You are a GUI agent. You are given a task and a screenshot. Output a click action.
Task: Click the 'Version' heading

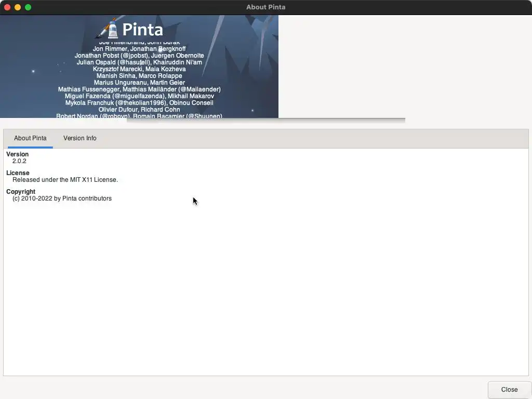point(17,154)
